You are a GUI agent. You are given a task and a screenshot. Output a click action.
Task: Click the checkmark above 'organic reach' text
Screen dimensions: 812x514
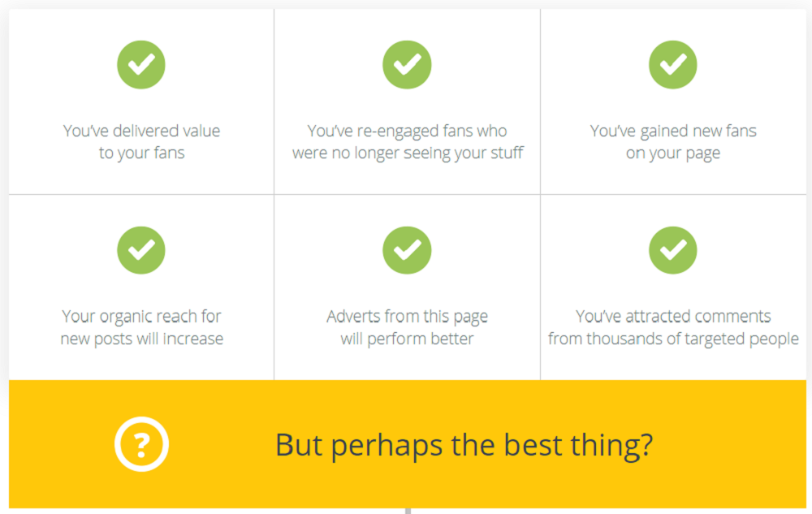(x=141, y=250)
